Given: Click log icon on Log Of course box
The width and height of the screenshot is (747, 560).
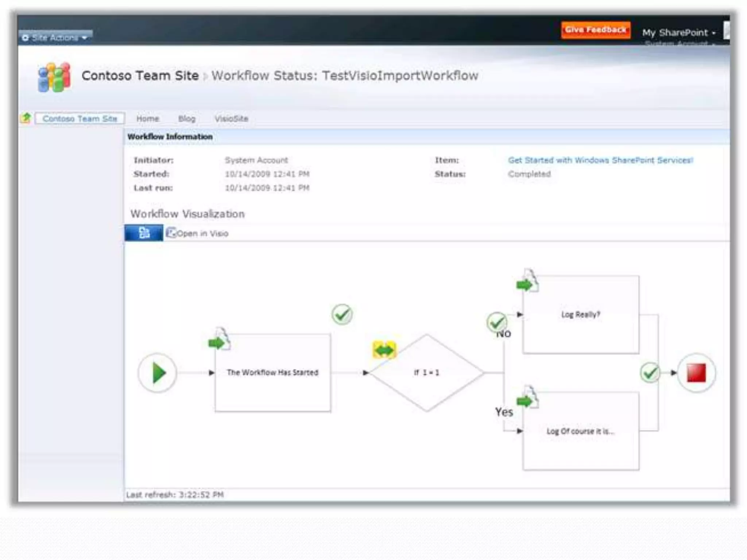Looking at the screenshot, I should pyautogui.click(x=527, y=398).
